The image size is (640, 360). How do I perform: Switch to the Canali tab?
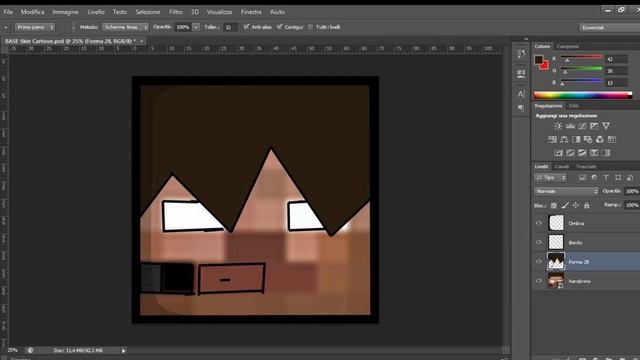[562, 167]
